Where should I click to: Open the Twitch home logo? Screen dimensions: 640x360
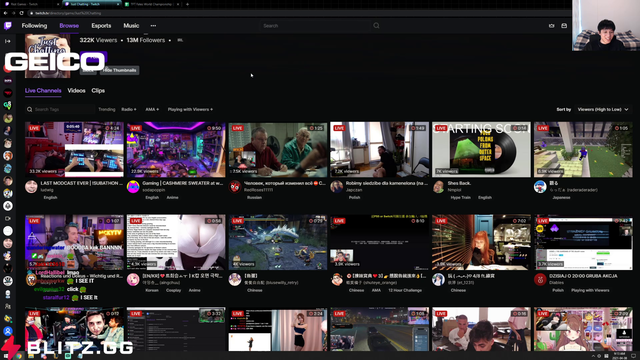(8, 26)
